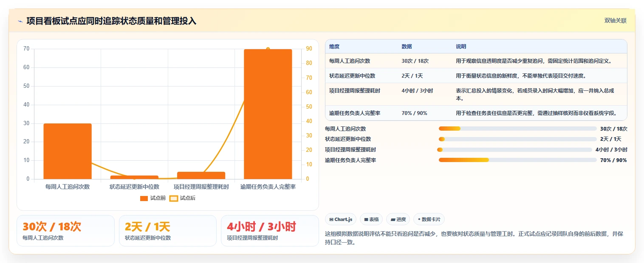
Task: Click the Chart.js tag pill
Action: (x=341, y=219)
